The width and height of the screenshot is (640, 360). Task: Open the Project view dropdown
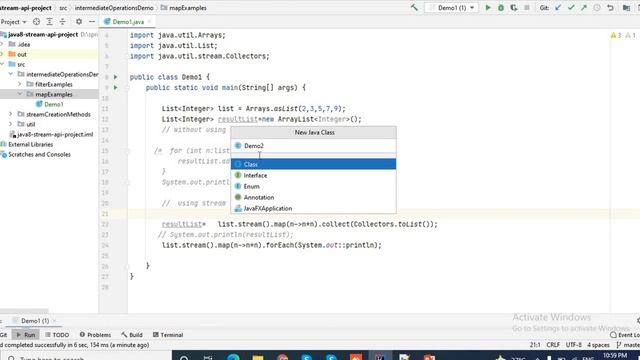click(13, 22)
